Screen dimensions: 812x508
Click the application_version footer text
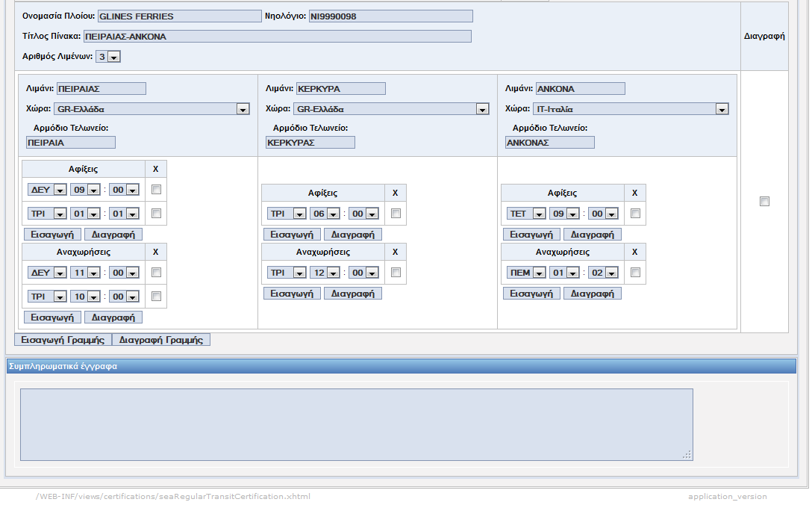pos(727,496)
